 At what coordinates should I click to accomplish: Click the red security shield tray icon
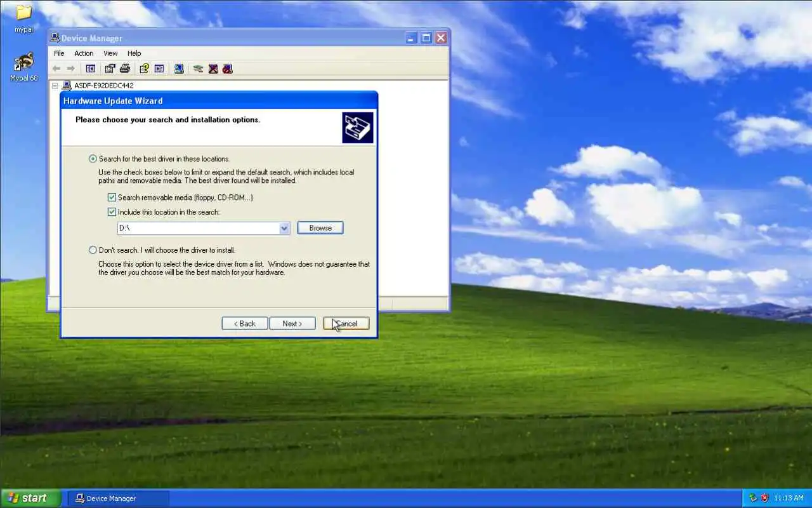(764, 498)
